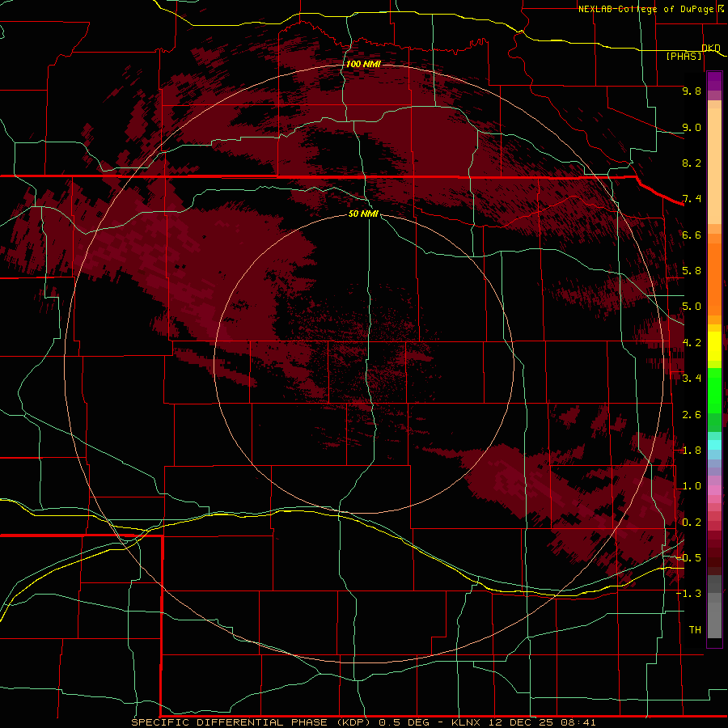The height and width of the screenshot is (728, 728).
Task: Click the SPECIFIC DIFFERENTIAL PHASE (KDP) caption
Action: pyautogui.click(x=252, y=722)
